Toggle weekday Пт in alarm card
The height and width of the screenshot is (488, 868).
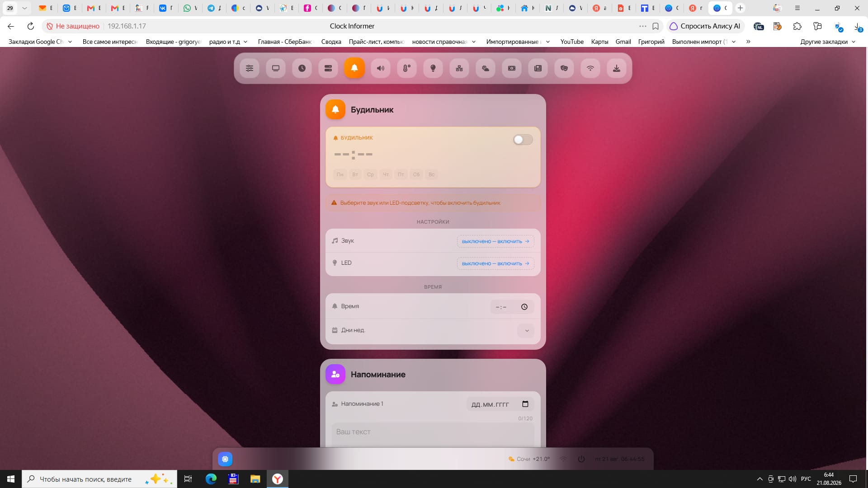[401, 174]
